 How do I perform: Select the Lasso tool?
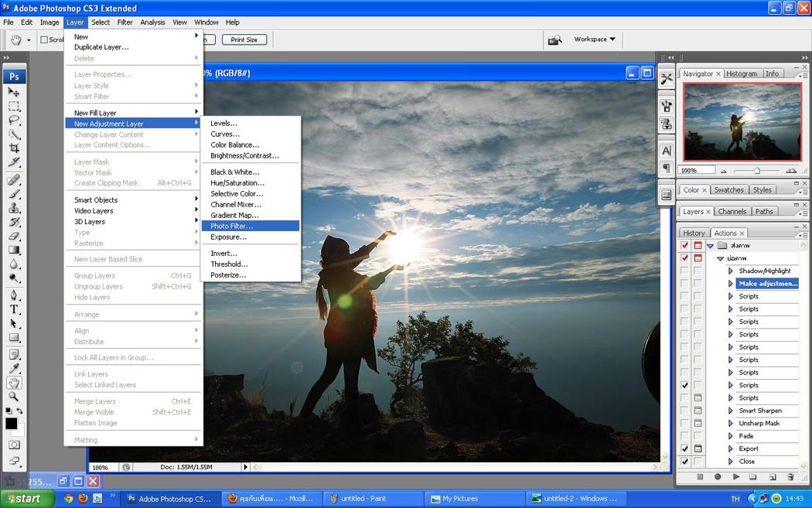(14, 120)
